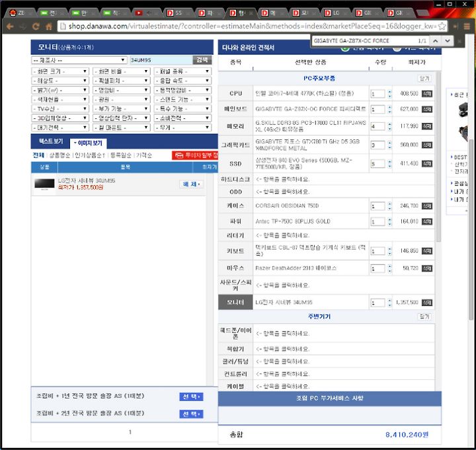Viewport: 476px width, 450px height.
Task: Sort products by 인기상품순
Action: click(x=90, y=155)
